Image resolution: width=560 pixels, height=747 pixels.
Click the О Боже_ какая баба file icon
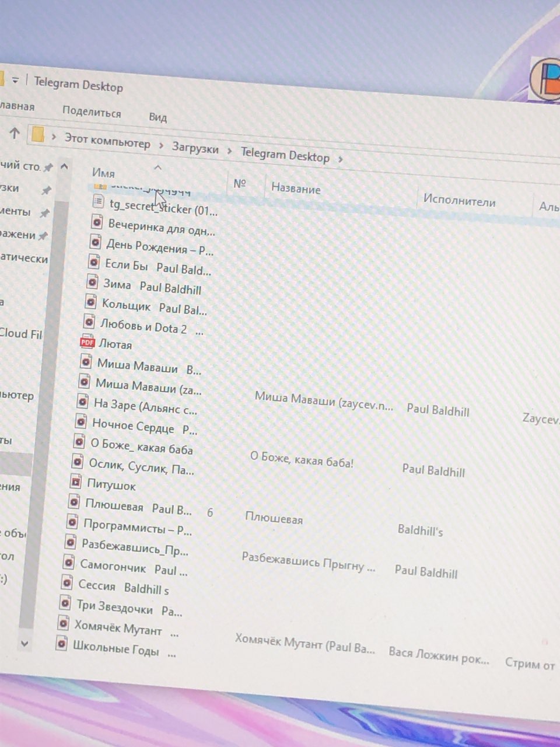(79, 442)
